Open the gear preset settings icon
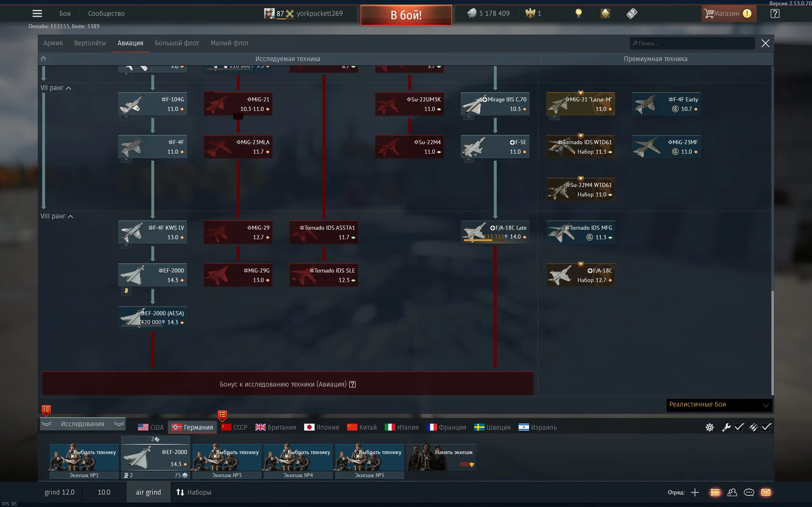The height and width of the screenshot is (507, 812). 709,427
